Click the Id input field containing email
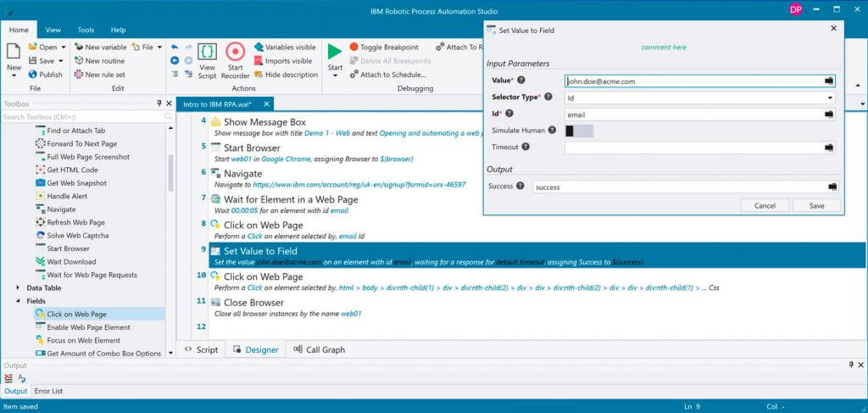This screenshot has width=868, height=413. tap(699, 114)
